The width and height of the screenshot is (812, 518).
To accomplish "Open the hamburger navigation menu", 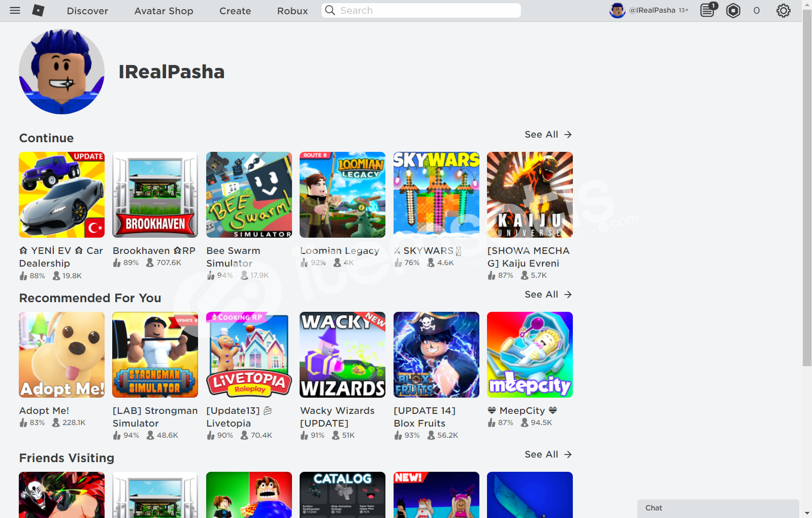I will click(15, 10).
